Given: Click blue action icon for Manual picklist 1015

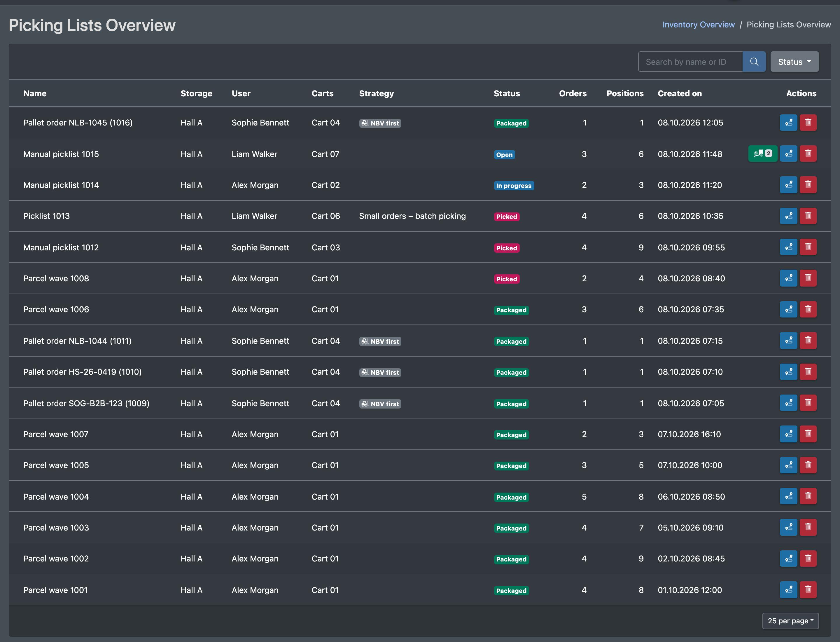Looking at the screenshot, I should (788, 153).
